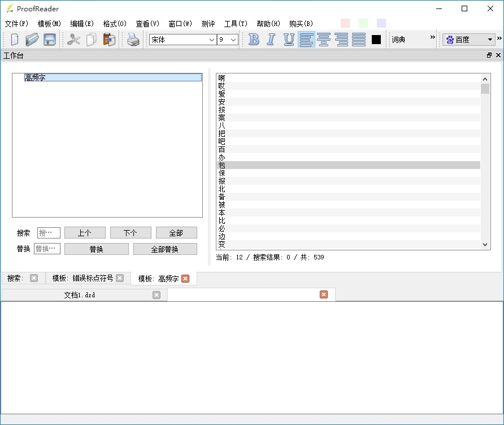The height and width of the screenshot is (425, 504).
Task: Print the document via printer icon
Action: click(133, 40)
